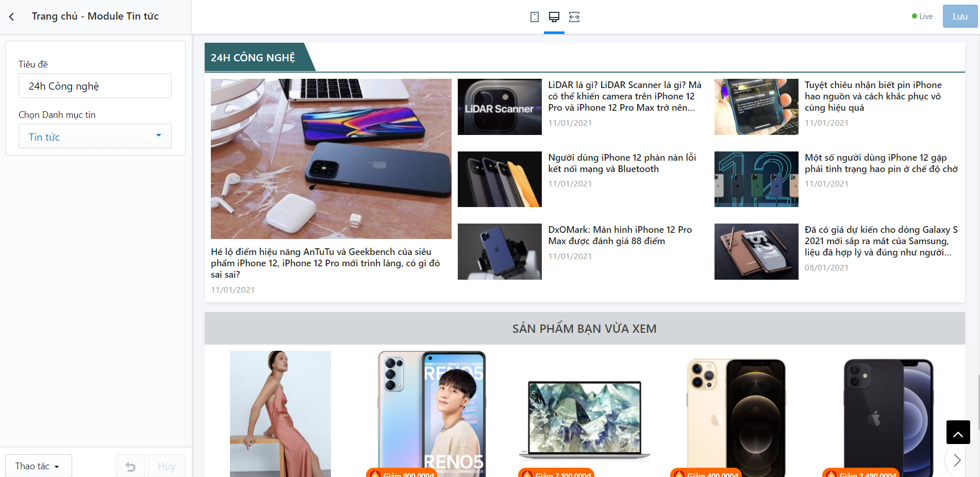This screenshot has width=980, height=477.
Task: Open iPhone battery drain tips thumbnail
Action: 756,107
